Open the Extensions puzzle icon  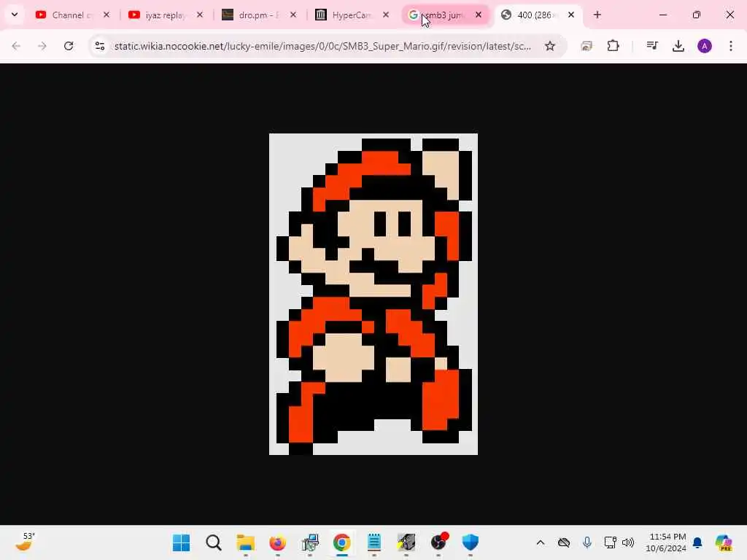point(613,46)
